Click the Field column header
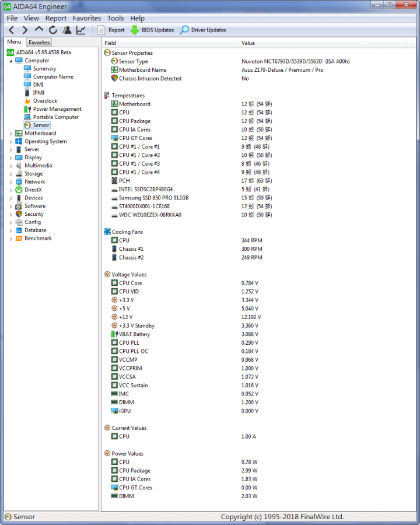The width and height of the screenshot is (420, 525). click(170, 43)
